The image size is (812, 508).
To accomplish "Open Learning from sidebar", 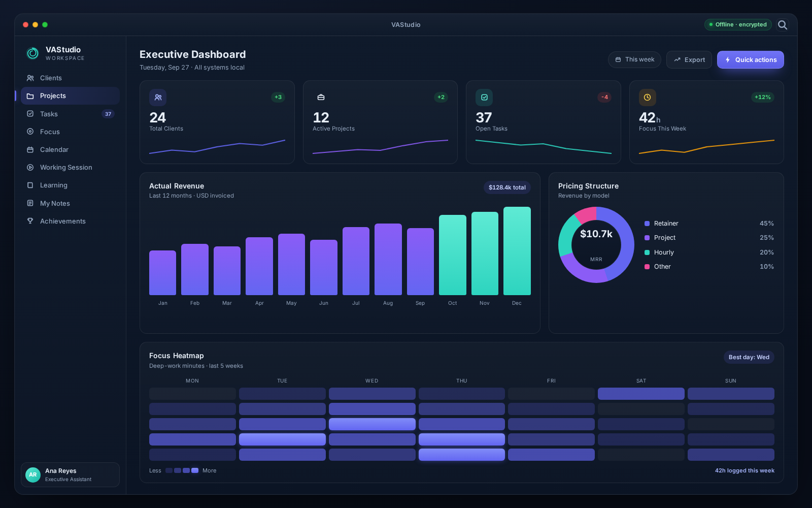I will coord(70,185).
